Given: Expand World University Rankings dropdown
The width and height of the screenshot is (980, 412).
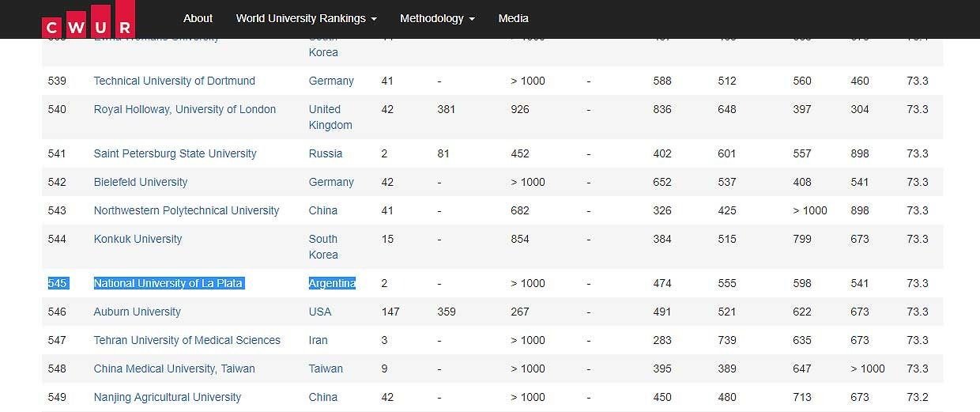Looking at the screenshot, I should tap(306, 18).
